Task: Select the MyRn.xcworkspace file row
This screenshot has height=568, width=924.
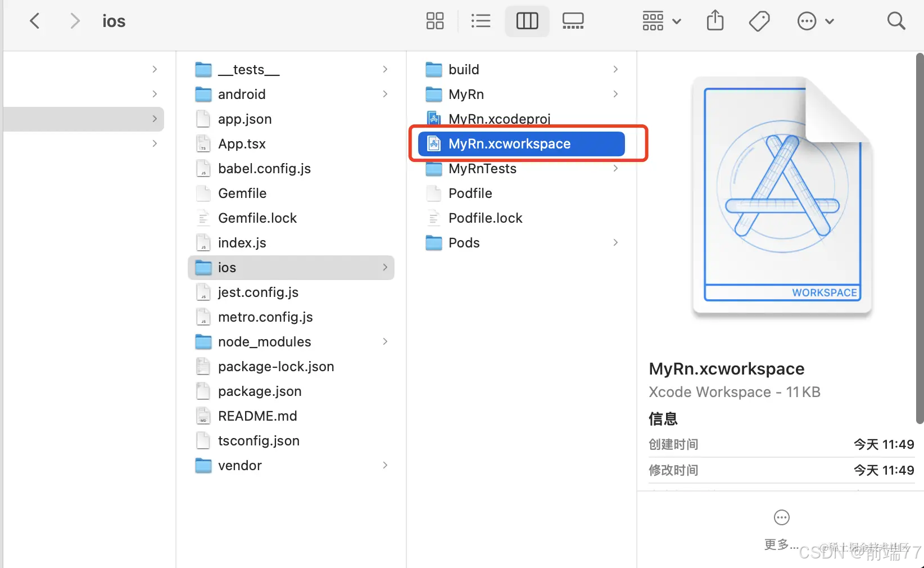Action: 522,144
